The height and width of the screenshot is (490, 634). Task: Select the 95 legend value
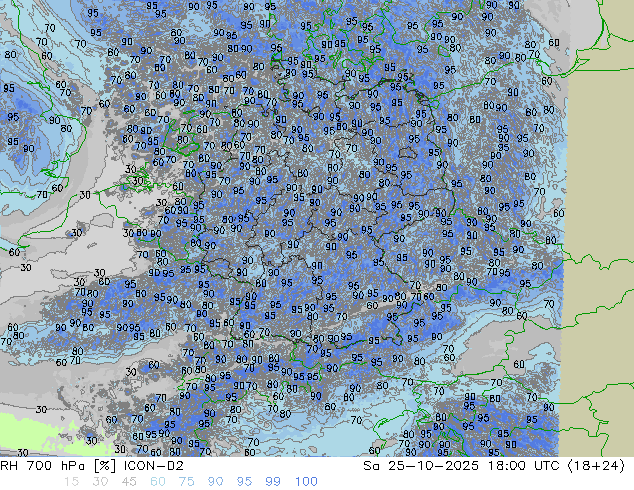coord(244,481)
